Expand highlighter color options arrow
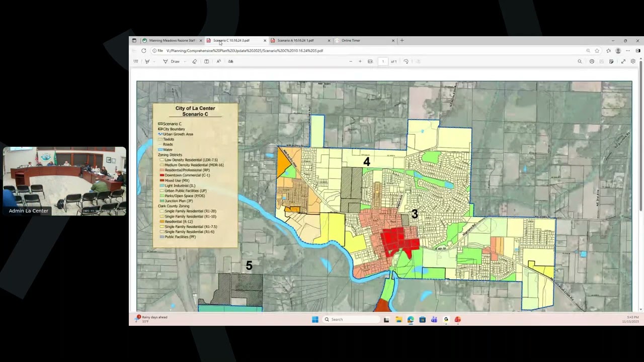644x362 pixels. coord(154,61)
